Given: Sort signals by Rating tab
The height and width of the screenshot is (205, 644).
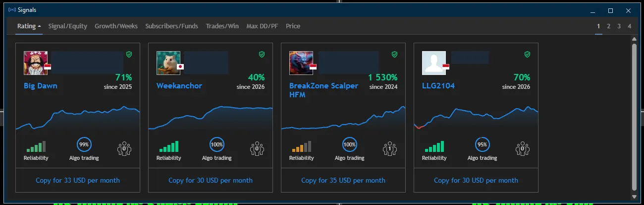Looking at the screenshot, I should (29, 26).
